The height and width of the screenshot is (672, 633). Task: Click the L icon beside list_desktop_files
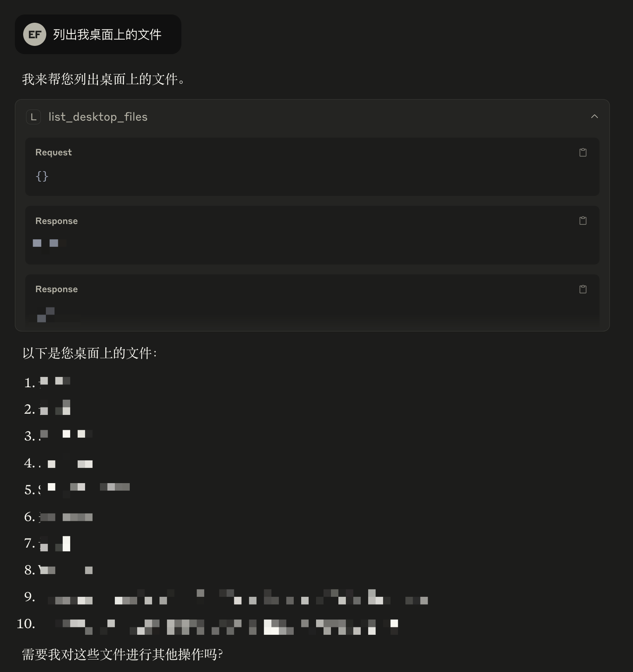[x=33, y=117]
